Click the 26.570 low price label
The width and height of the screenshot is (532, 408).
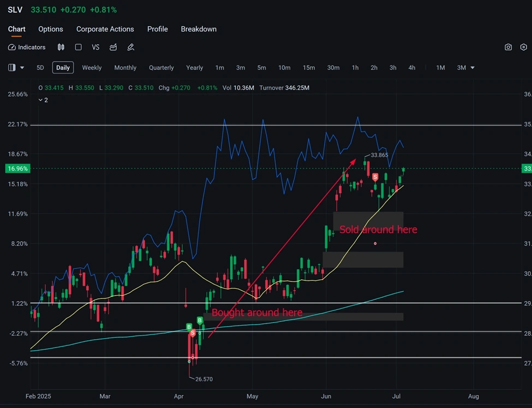(x=204, y=379)
